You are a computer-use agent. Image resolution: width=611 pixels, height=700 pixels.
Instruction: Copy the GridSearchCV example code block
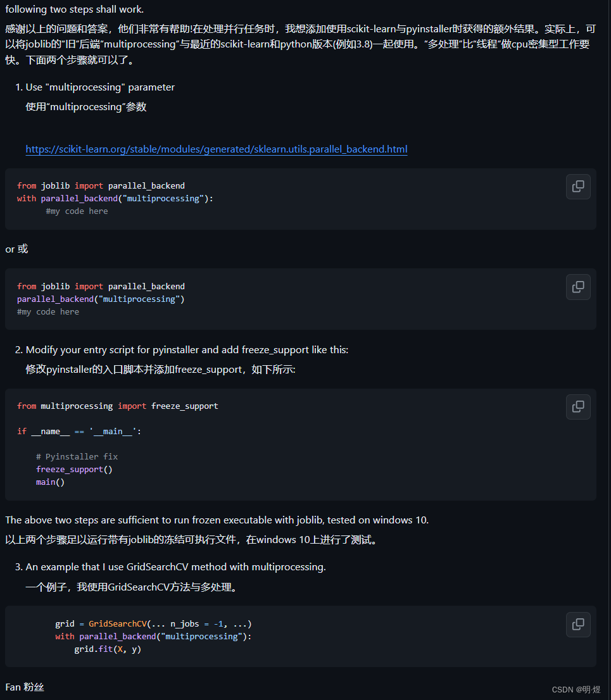(578, 624)
